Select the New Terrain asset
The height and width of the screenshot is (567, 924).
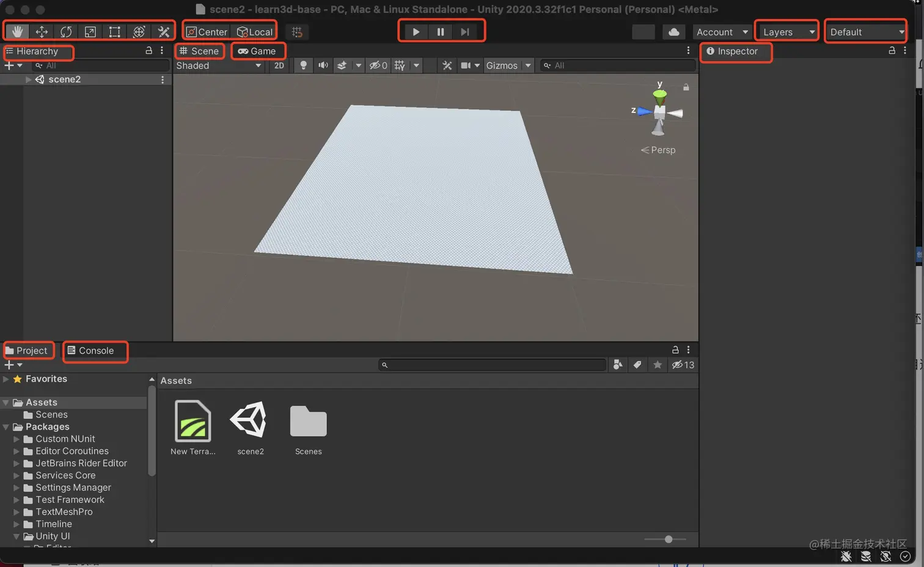coord(193,428)
